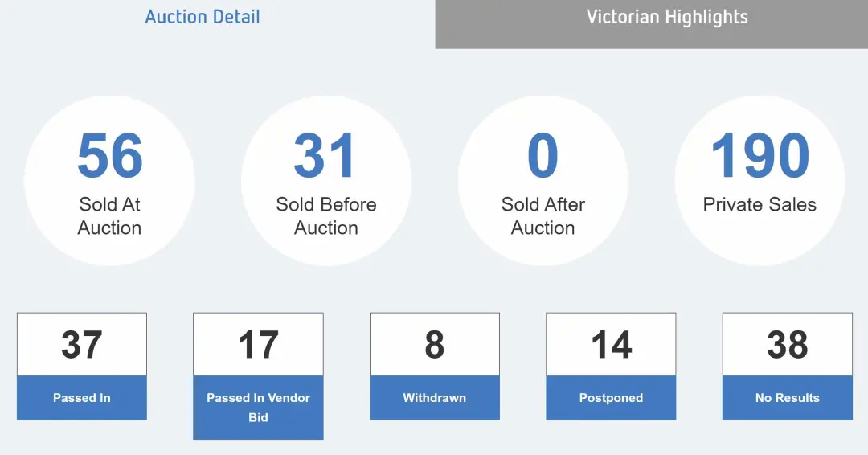Select the count 38 above No Results

pyautogui.click(x=787, y=344)
